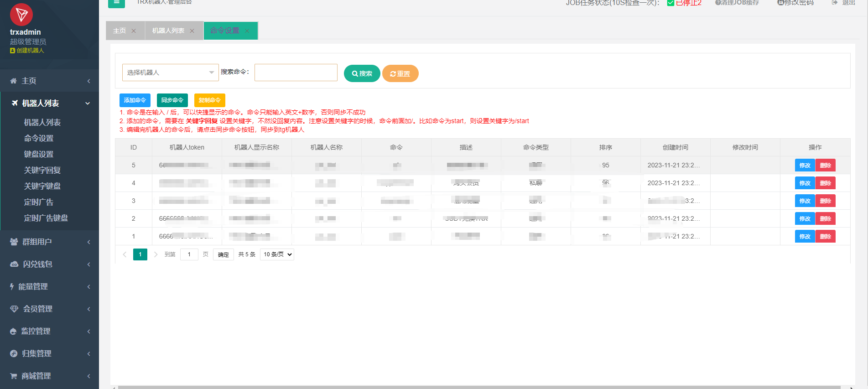
Task: Click the green 同步命令 button
Action: point(172,100)
